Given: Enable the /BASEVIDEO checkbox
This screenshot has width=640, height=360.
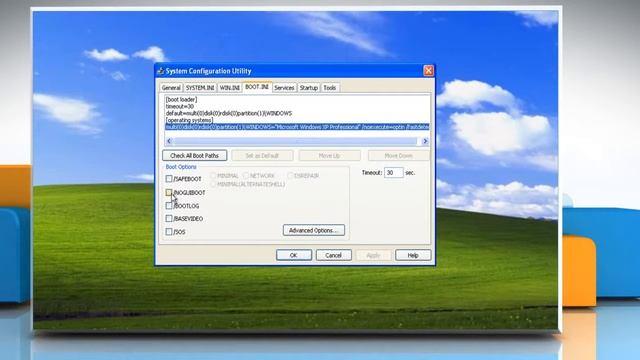Looking at the screenshot, I should (169, 219).
